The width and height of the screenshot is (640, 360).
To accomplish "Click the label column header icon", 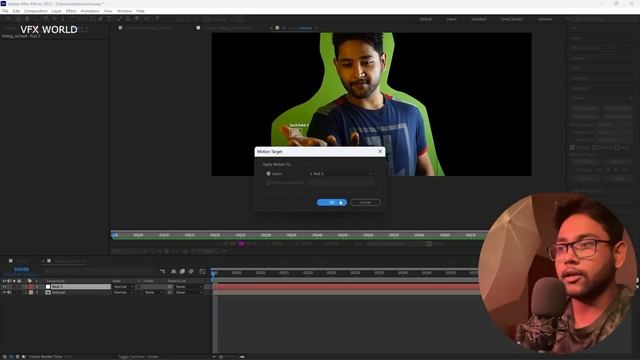I will pos(29,281).
